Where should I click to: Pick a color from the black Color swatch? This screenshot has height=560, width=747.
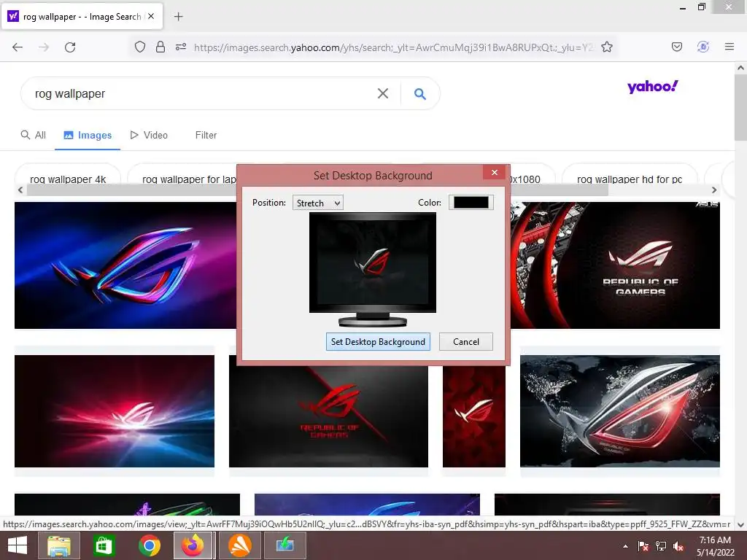click(471, 203)
